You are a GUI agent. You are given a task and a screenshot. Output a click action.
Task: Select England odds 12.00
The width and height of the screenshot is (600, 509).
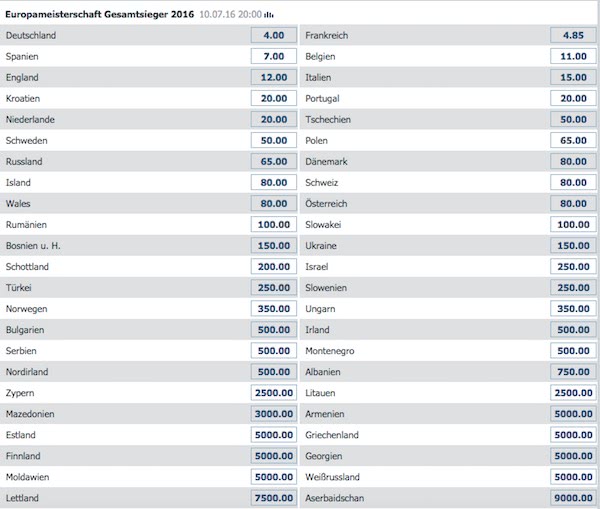point(274,77)
